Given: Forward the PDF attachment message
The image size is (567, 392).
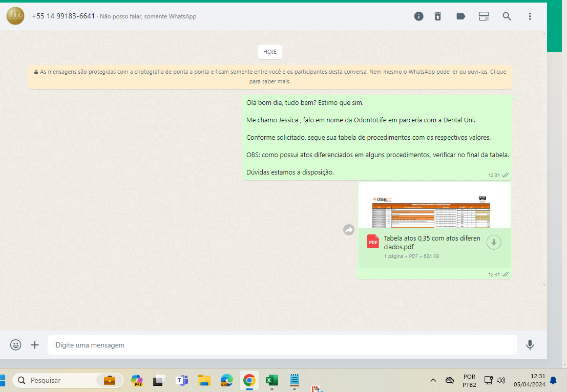Looking at the screenshot, I should (x=349, y=230).
